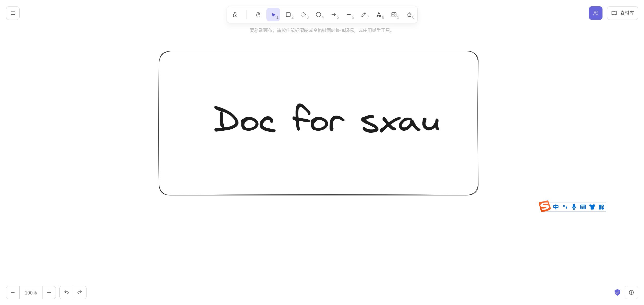
Task: Open the help question mark button
Action: tap(631, 292)
